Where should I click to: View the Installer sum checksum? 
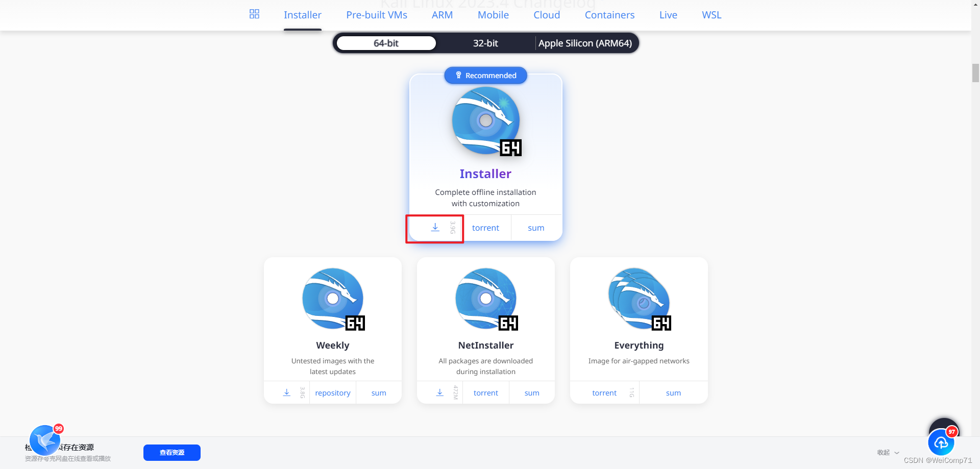pyautogui.click(x=536, y=228)
